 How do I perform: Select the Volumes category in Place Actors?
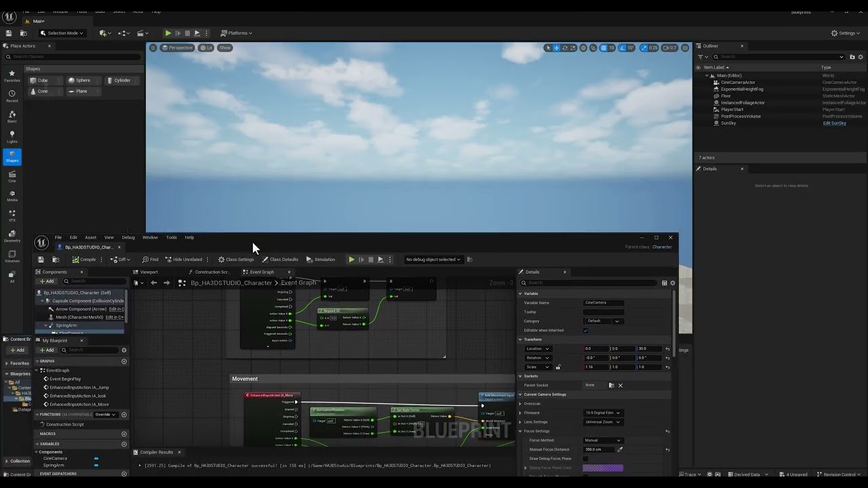coord(12,257)
